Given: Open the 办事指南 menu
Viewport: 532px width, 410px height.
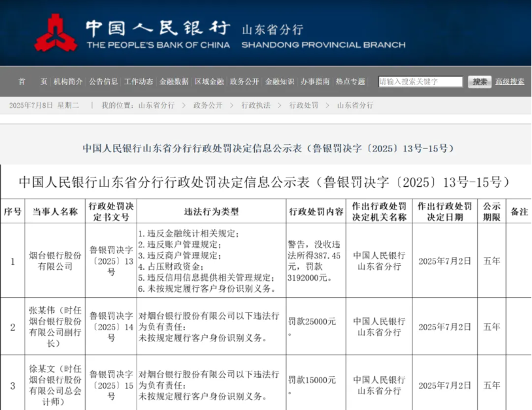Looking at the screenshot, I should [315, 82].
